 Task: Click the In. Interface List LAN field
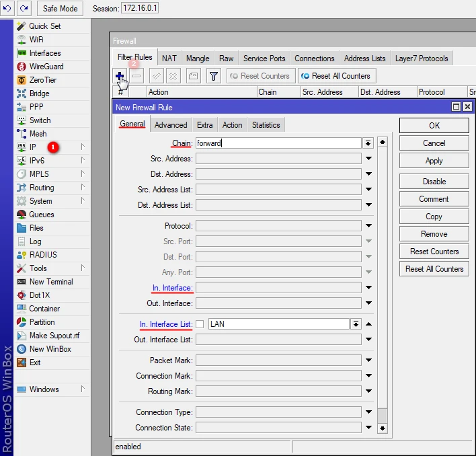coord(279,324)
